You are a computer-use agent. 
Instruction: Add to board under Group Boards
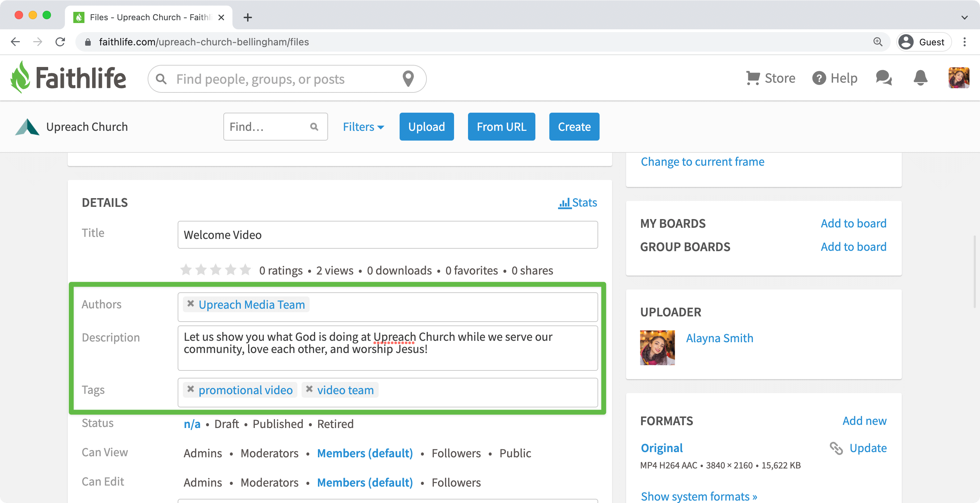coord(853,247)
